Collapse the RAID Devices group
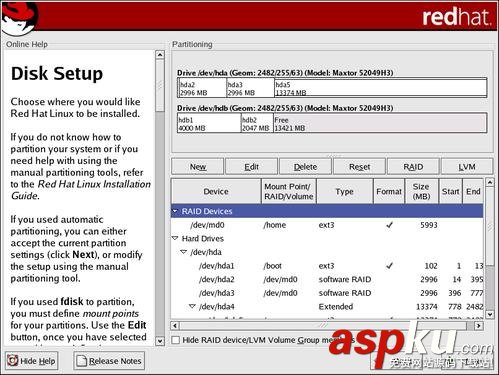Viewport: 499px width, 375px height. [x=175, y=211]
